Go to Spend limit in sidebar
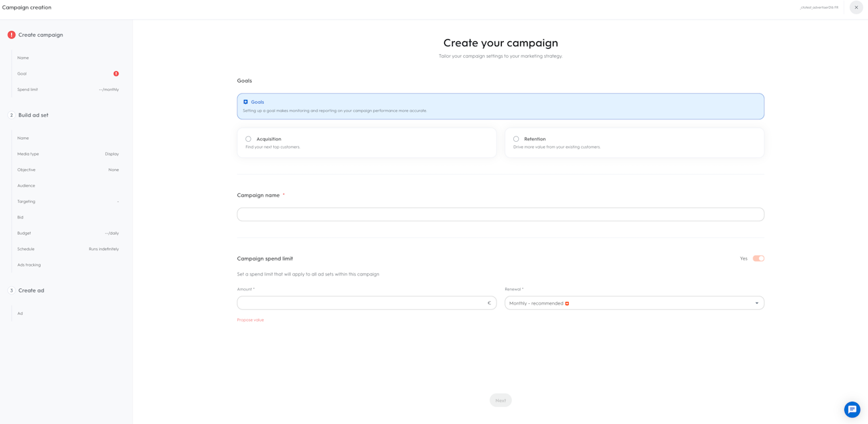 pyautogui.click(x=28, y=90)
